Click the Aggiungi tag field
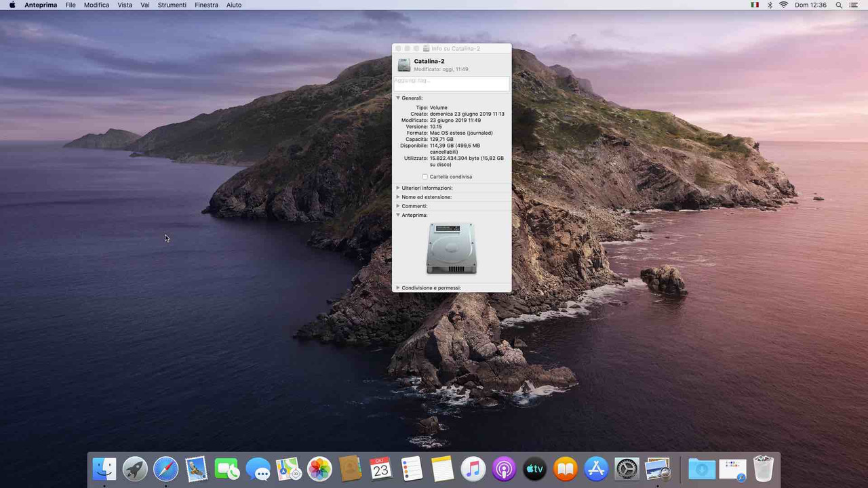The image size is (868, 488). [452, 83]
